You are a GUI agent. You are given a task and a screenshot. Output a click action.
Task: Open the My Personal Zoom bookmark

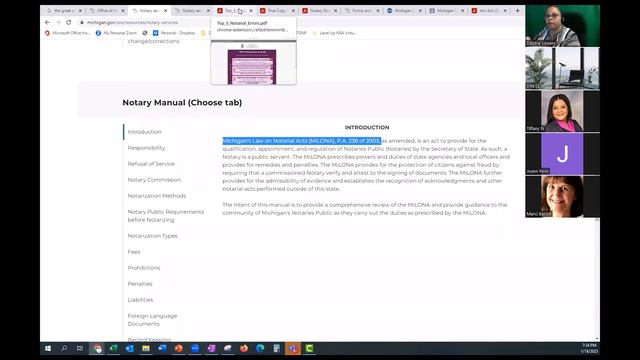(x=116, y=33)
